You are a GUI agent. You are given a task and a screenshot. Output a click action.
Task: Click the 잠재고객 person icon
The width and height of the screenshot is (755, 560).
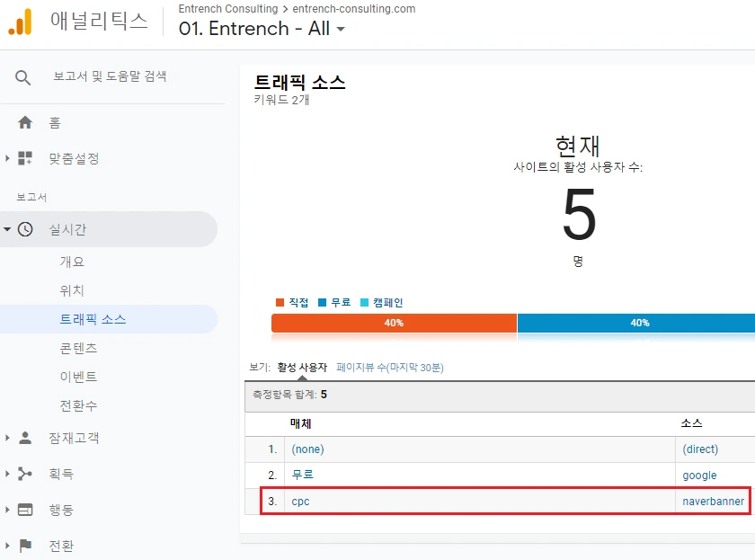[25, 438]
